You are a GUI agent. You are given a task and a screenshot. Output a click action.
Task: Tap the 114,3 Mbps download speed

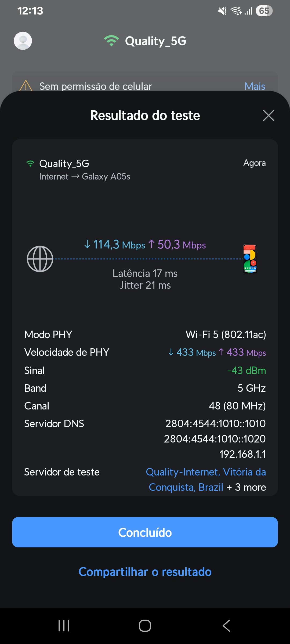point(115,245)
